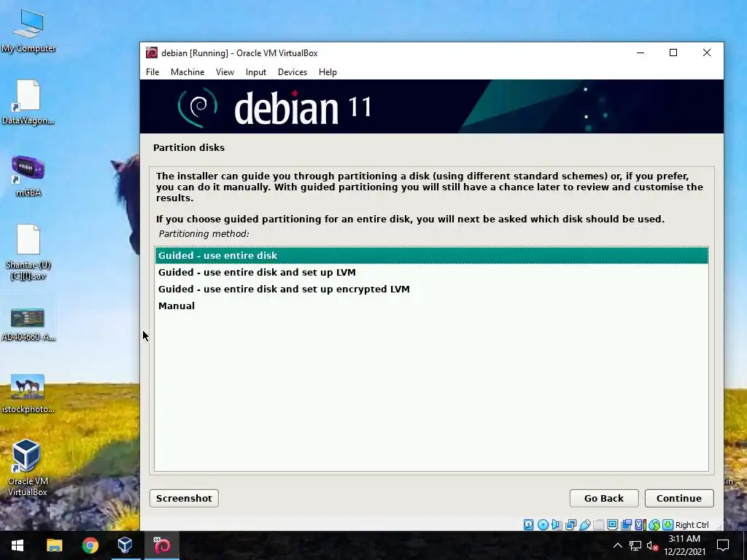Open the Input menu
This screenshot has height=560, width=747.
click(256, 72)
